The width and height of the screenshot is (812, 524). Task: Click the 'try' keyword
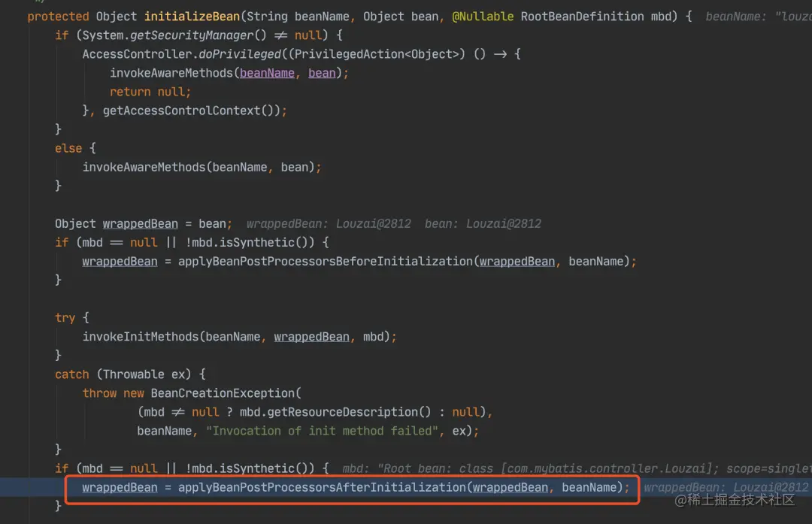(x=65, y=317)
